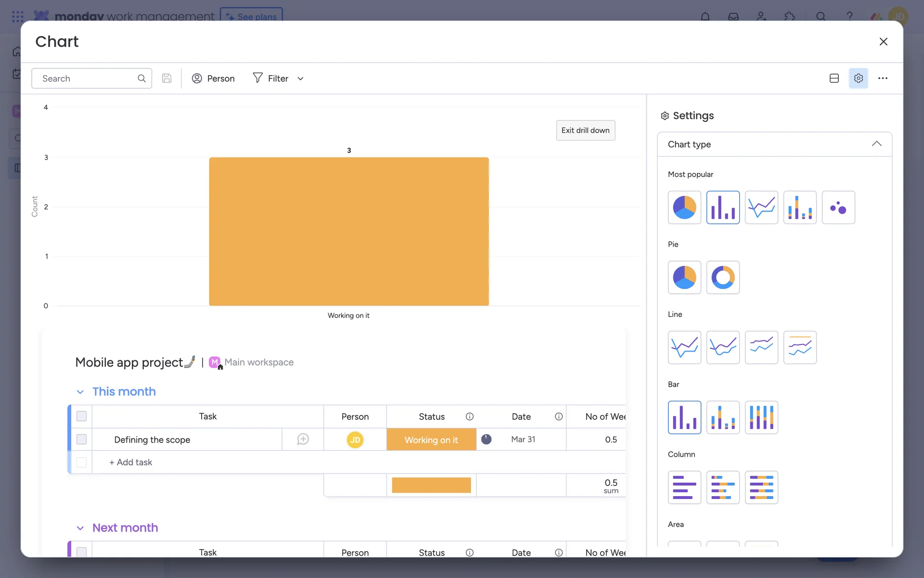
Task: Choose the donut chart type
Action: click(x=723, y=277)
